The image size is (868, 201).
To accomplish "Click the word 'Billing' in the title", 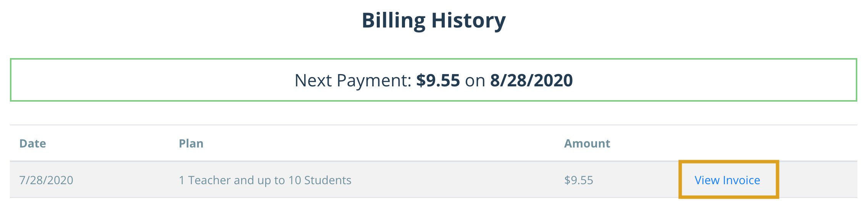I will click(394, 21).
